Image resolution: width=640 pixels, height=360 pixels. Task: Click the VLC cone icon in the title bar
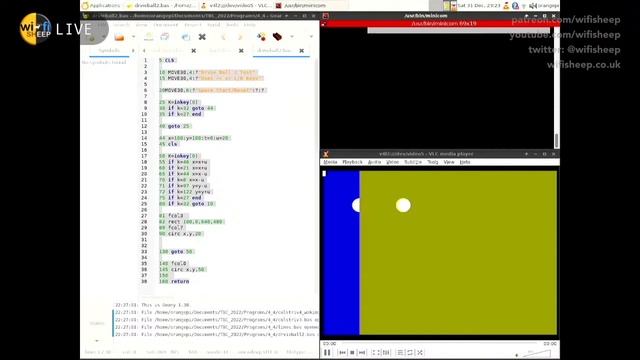click(x=326, y=154)
